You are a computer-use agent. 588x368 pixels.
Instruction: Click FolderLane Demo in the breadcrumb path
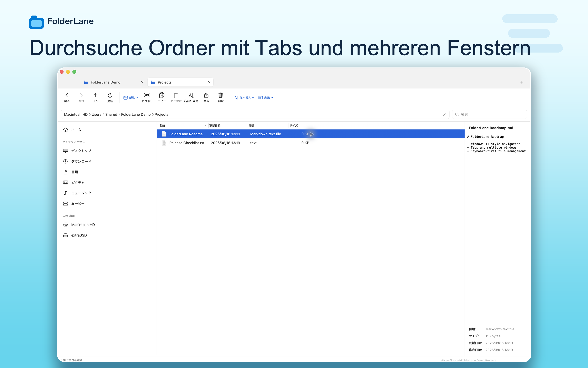coord(136,114)
